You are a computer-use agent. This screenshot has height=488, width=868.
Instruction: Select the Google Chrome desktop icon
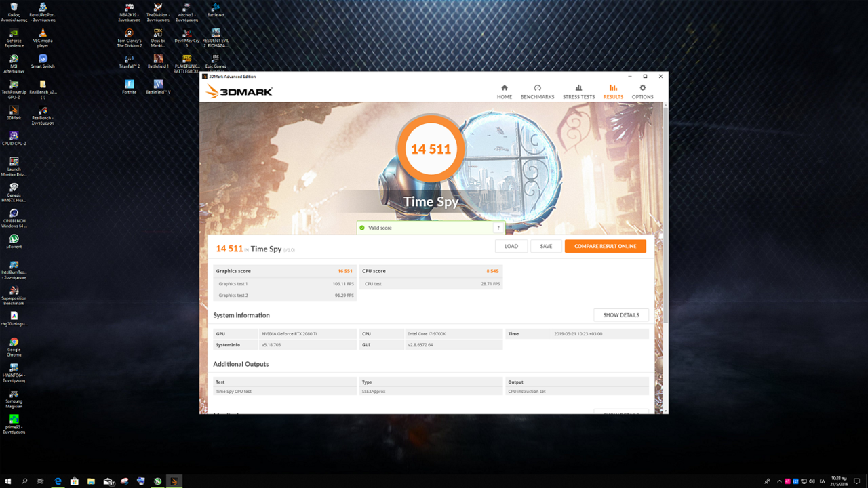click(14, 347)
